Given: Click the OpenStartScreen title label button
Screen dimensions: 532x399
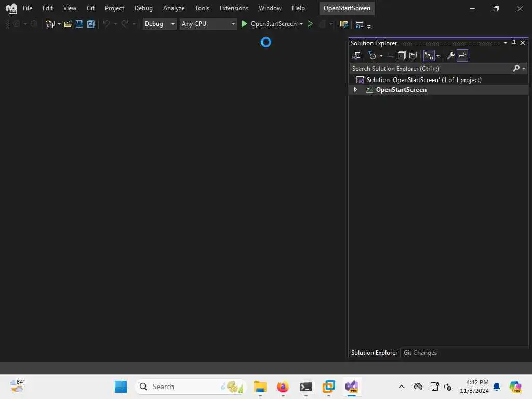Looking at the screenshot, I should (x=347, y=8).
